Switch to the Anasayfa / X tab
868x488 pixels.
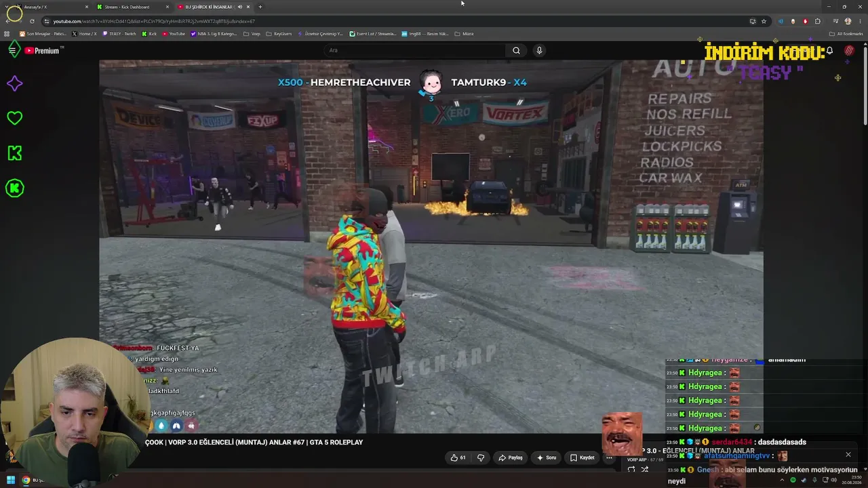(52, 7)
